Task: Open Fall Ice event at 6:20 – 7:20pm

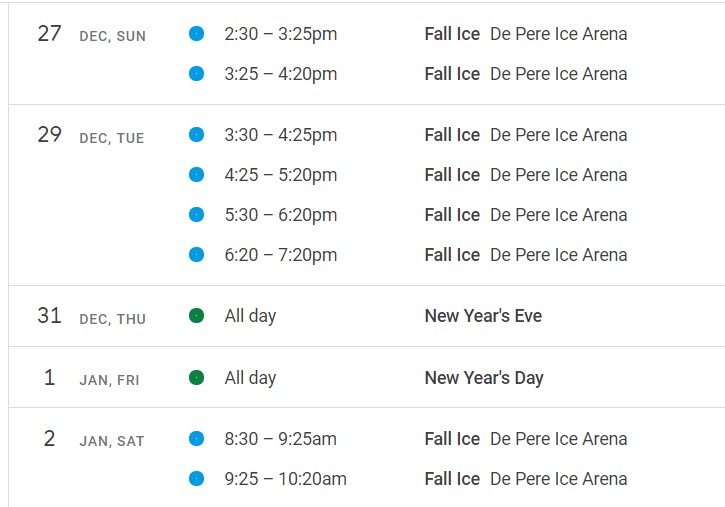Action: tap(526, 255)
